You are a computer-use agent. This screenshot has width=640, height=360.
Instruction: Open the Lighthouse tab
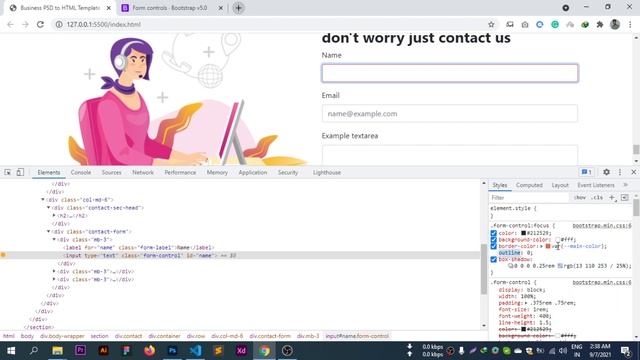click(x=327, y=172)
